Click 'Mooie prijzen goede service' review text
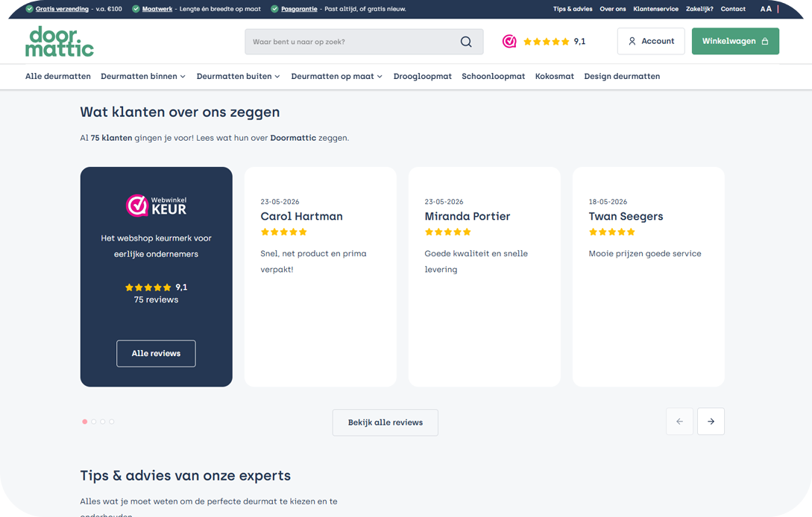Screen dimensions: 812x517 645,253
